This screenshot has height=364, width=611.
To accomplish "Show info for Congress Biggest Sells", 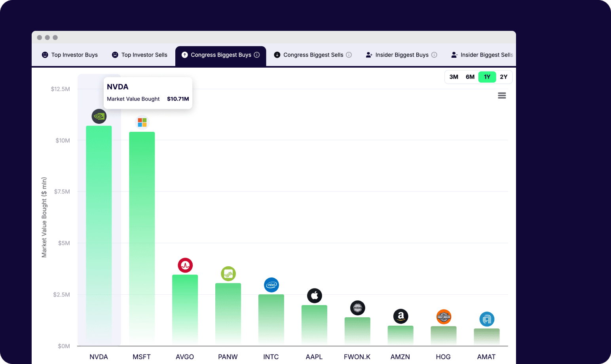I will (x=349, y=55).
